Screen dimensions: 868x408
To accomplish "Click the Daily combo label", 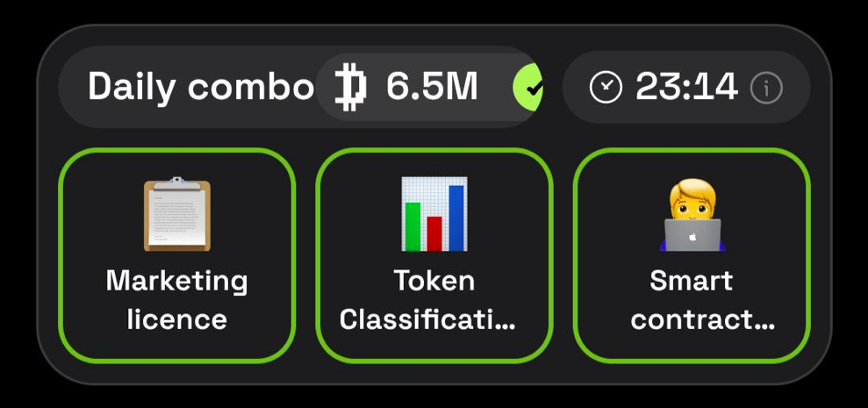I will [201, 87].
